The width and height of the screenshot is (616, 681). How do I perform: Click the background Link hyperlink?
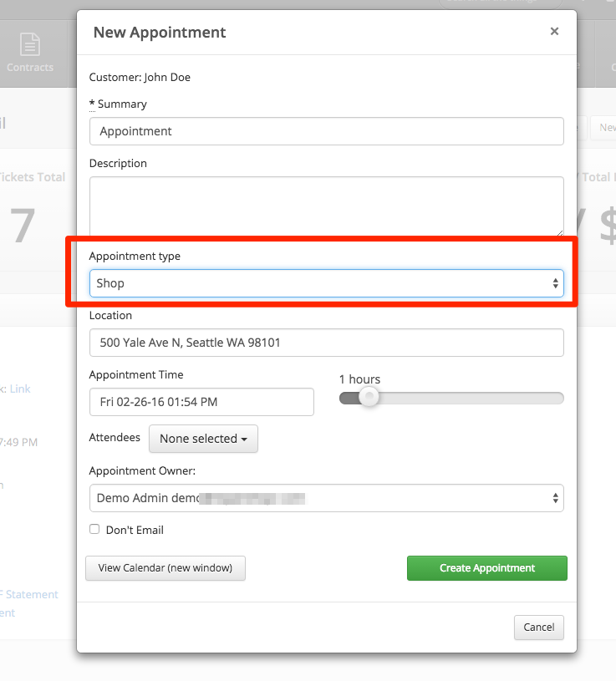point(20,389)
